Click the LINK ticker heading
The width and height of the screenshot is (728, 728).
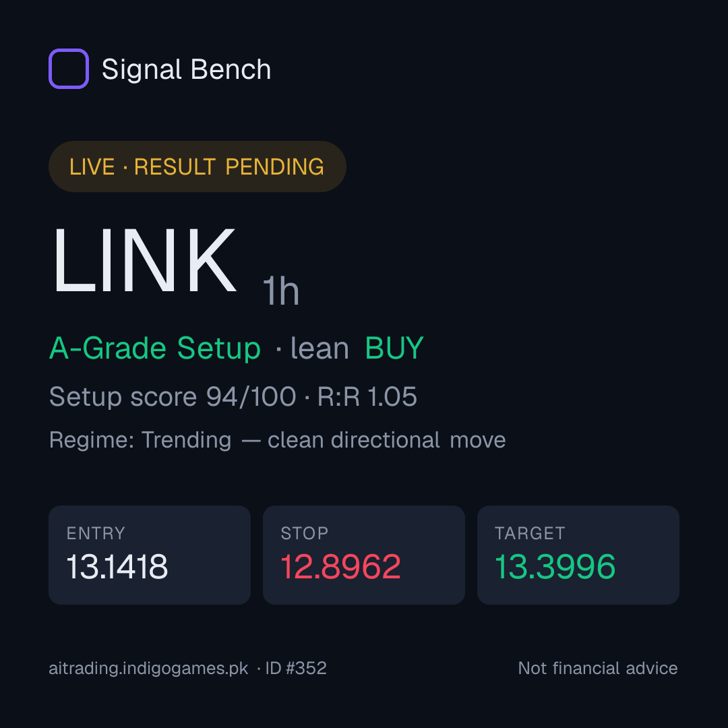pyautogui.click(x=144, y=260)
